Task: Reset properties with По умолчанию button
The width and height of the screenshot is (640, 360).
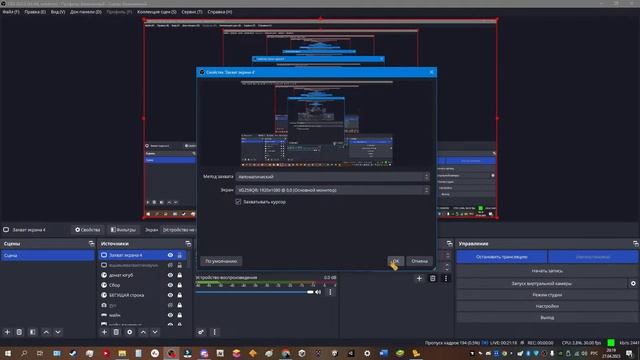Action: coord(221,261)
